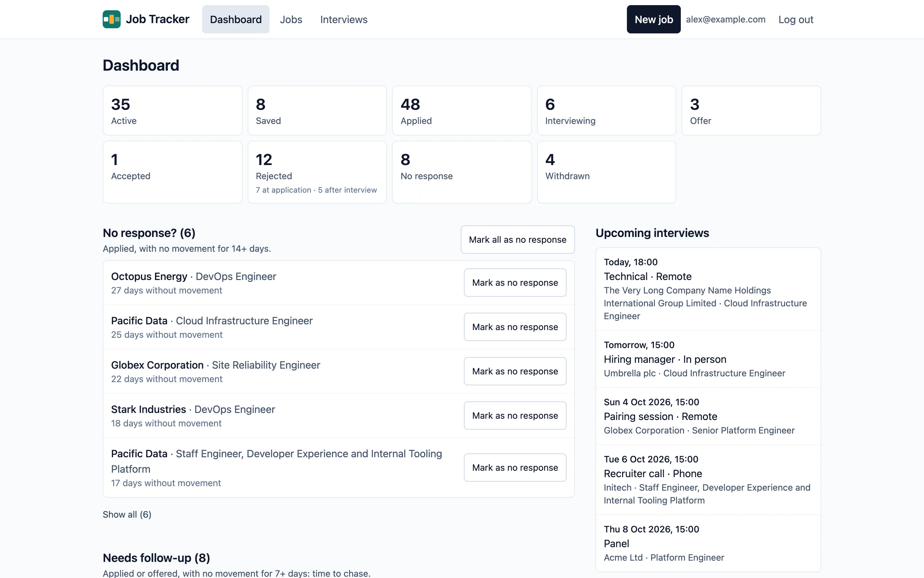Open the 8 Saved stat card

(317, 110)
